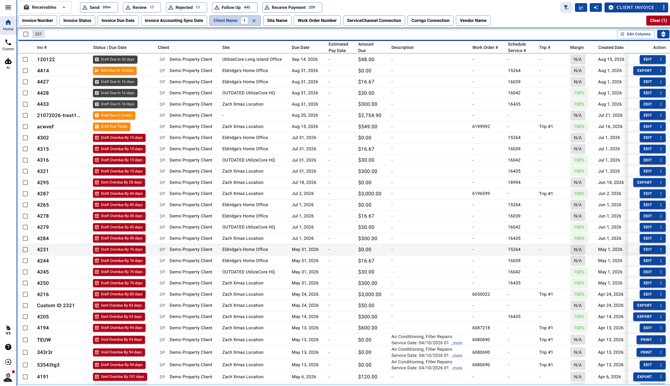The image size is (670, 386).
Task: Click the help question mark icon
Action: pos(8,347)
